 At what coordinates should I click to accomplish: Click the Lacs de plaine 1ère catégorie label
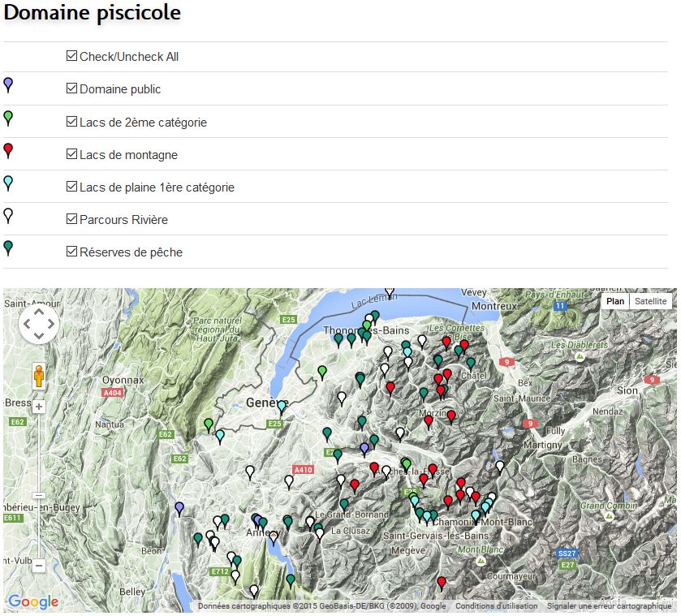(157, 187)
